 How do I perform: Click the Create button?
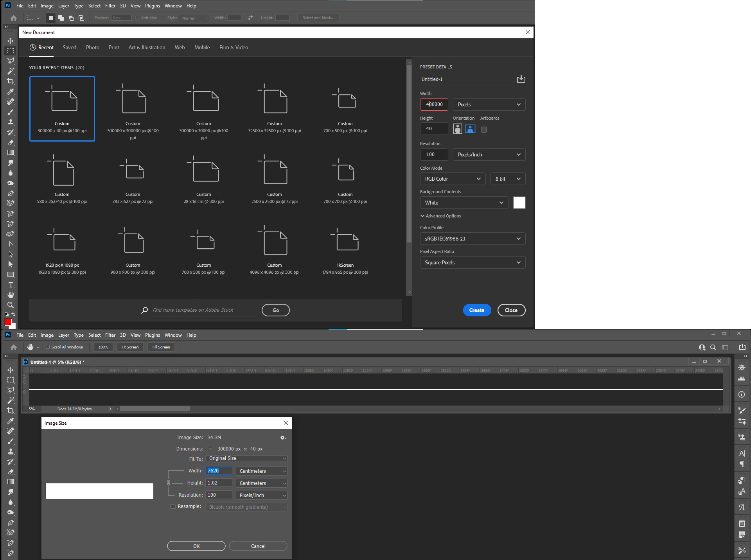(477, 310)
